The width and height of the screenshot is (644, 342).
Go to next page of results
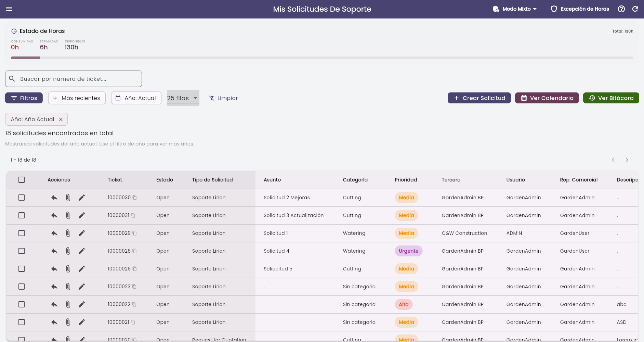(x=627, y=160)
